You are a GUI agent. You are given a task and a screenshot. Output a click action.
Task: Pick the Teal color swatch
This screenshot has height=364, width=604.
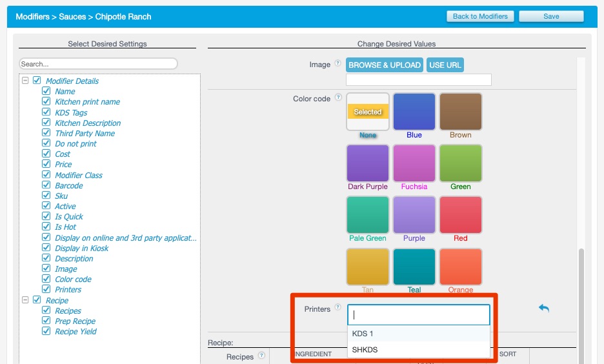414,267
